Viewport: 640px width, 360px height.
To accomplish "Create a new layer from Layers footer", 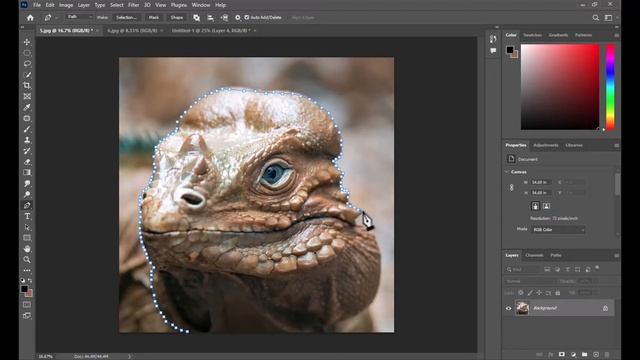I will (x=596, y=354).
